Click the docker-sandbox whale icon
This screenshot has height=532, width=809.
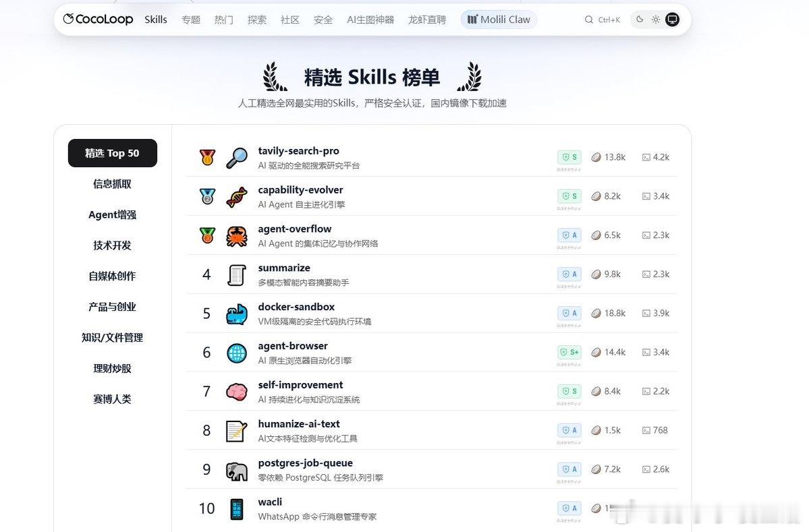point(237,314)
